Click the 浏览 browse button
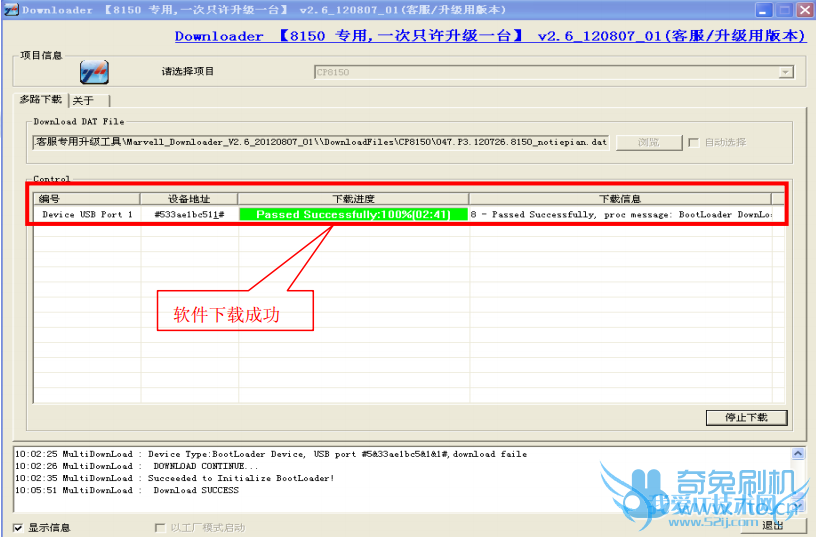The width and height of the screenshot is (816, 537). point(649,142)
